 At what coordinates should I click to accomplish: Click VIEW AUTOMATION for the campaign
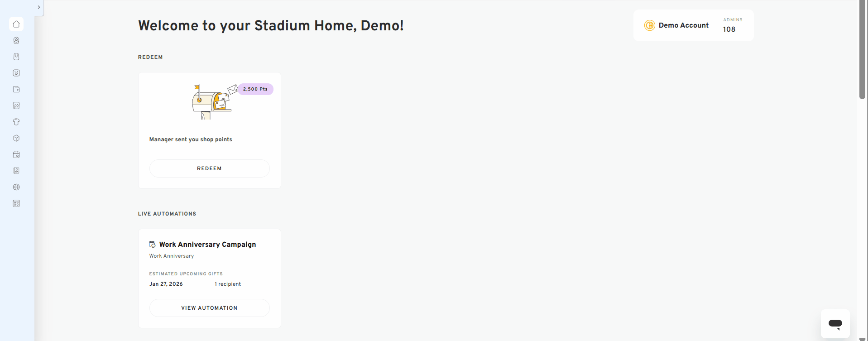[209, 307]
